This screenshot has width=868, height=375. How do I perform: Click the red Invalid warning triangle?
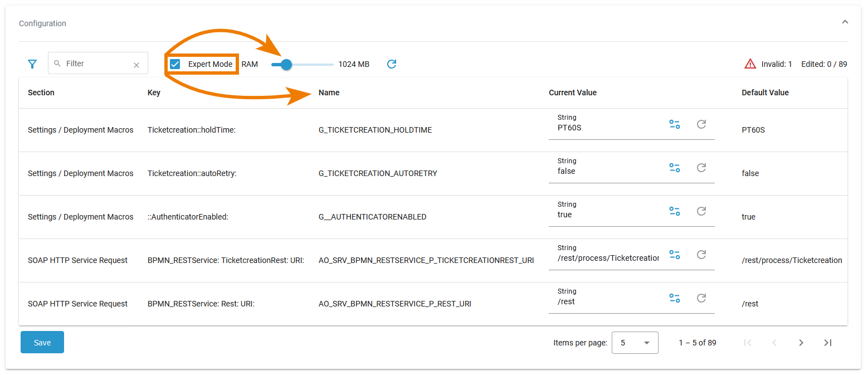click(750, 64)
